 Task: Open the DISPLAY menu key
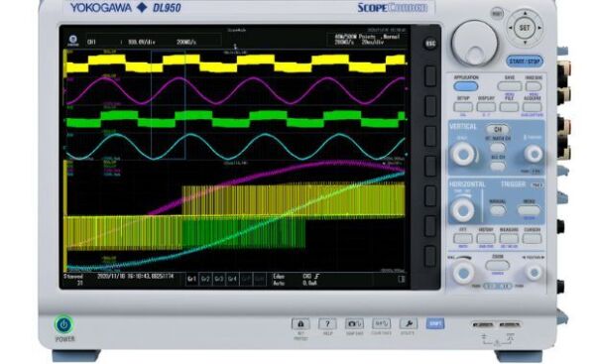point(486,107)
